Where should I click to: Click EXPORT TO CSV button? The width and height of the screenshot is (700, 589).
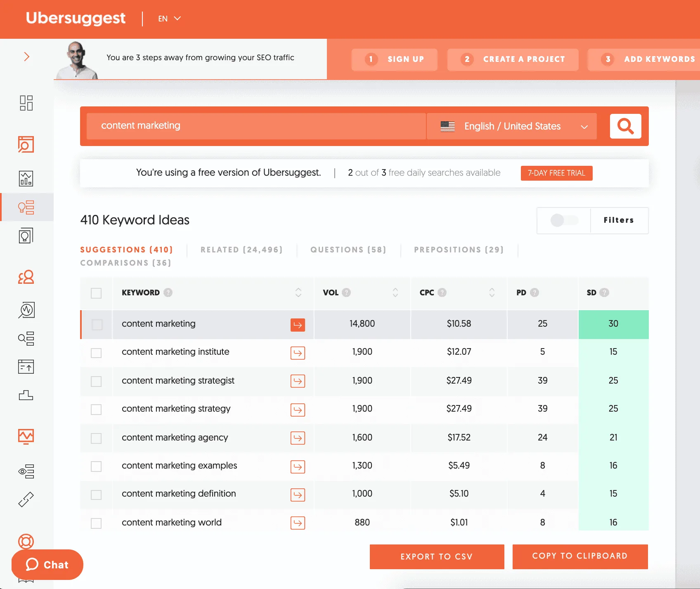coord(437,557)
